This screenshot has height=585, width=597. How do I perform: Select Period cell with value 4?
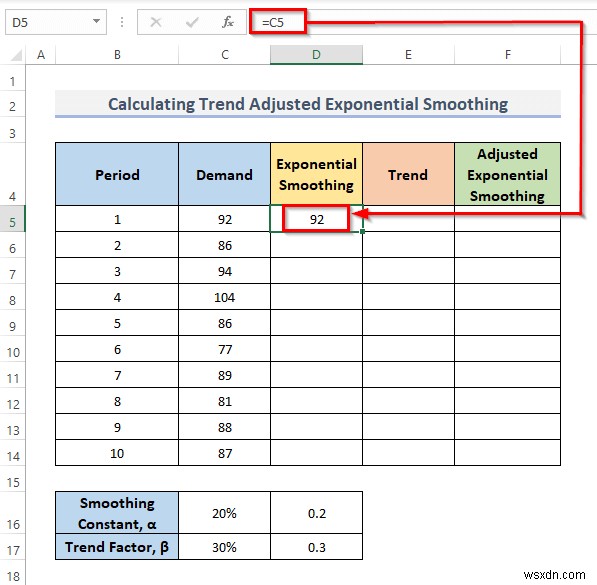(117, 297)
